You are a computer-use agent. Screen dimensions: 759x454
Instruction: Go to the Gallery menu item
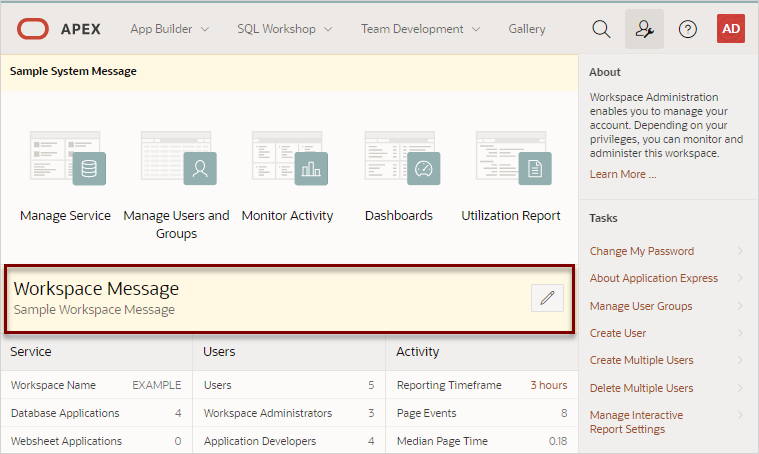[x=527, y=29]
